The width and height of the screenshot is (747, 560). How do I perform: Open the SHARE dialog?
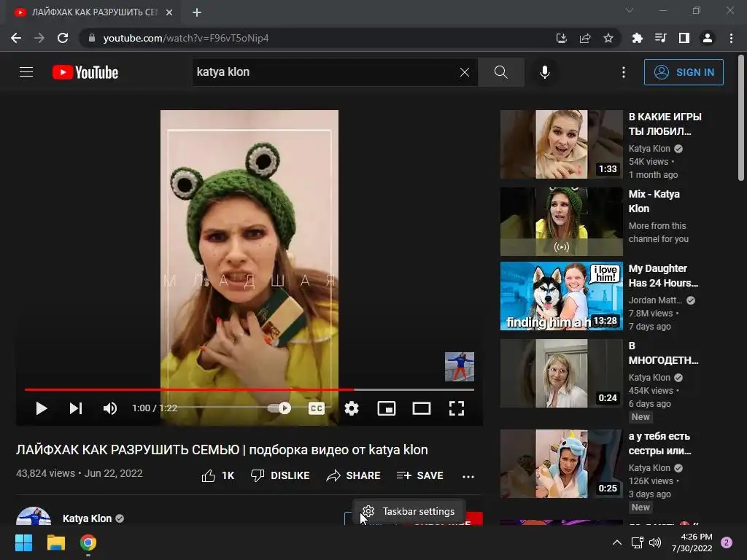click(354, 475)
